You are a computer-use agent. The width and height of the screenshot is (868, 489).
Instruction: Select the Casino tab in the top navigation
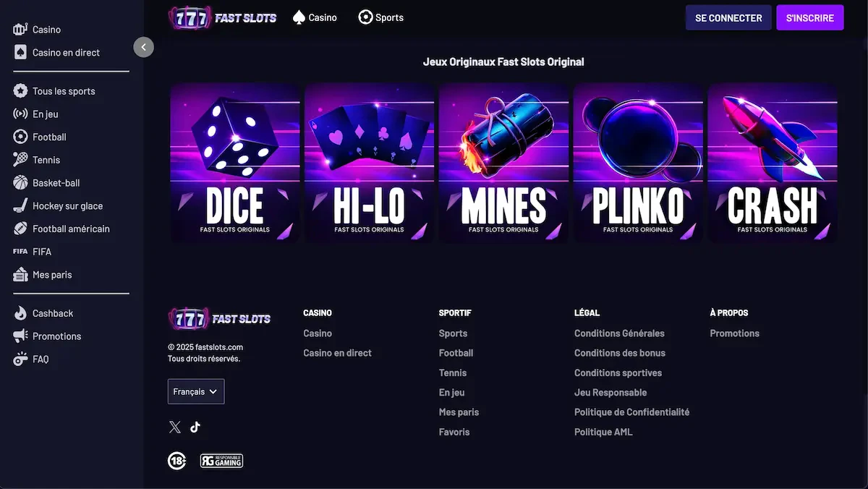[x=315, y=17]
